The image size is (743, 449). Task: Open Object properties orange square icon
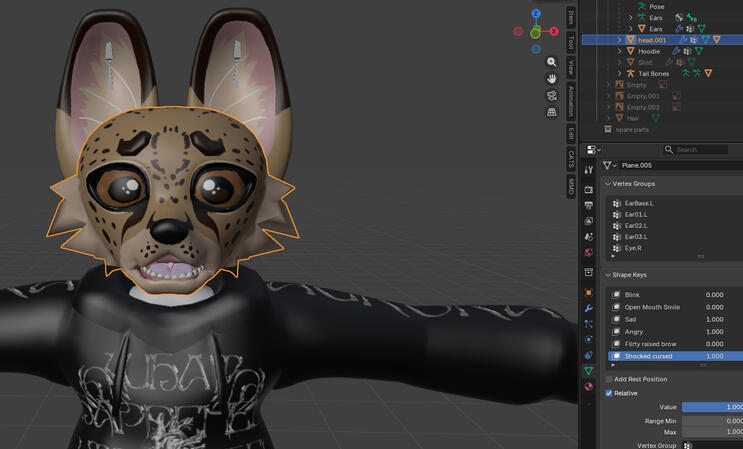pyautogui.click(x=589, y=293)
